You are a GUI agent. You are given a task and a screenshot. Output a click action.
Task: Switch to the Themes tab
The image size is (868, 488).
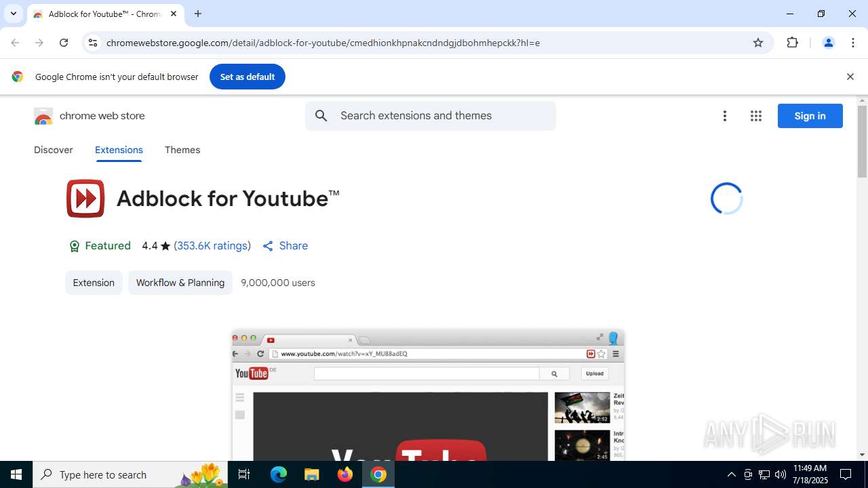pyautogui.click(x=182, y=150)
